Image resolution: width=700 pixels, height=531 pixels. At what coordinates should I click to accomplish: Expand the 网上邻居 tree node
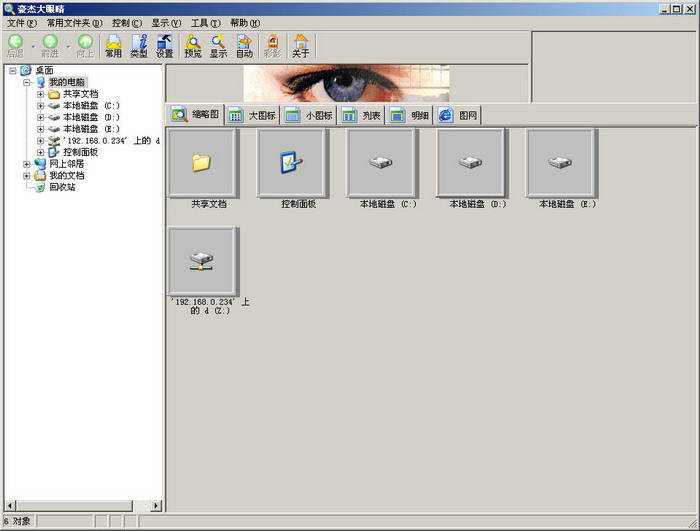[27, 164]
